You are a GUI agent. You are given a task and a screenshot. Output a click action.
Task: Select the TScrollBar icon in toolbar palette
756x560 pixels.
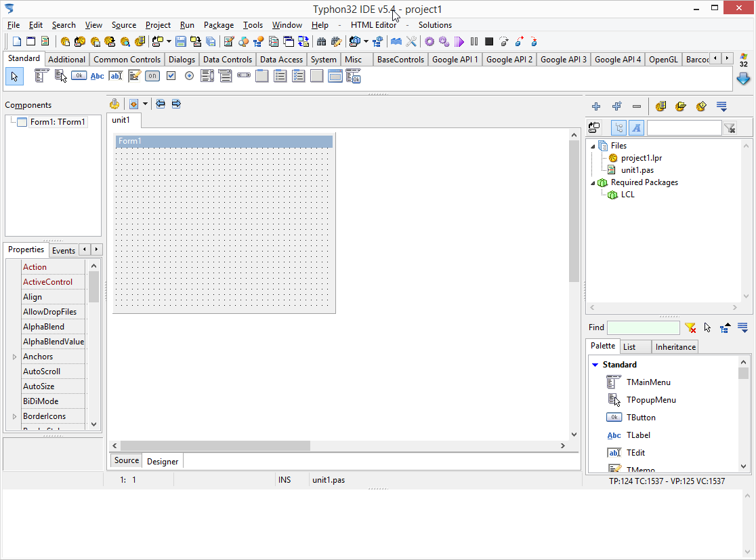[244, 76]
